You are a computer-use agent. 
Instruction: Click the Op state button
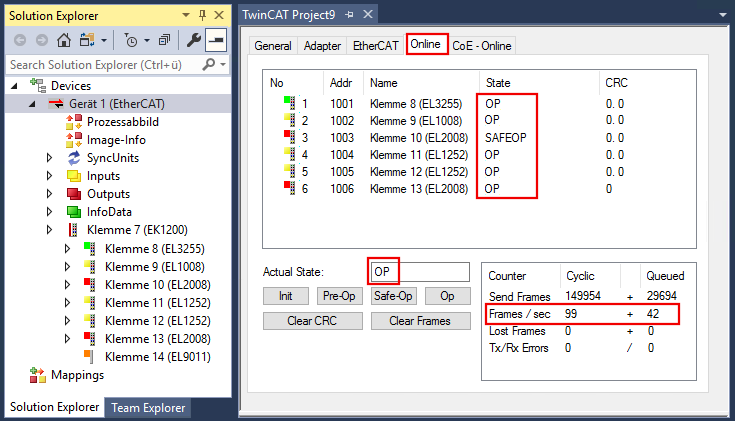[447, 296]
